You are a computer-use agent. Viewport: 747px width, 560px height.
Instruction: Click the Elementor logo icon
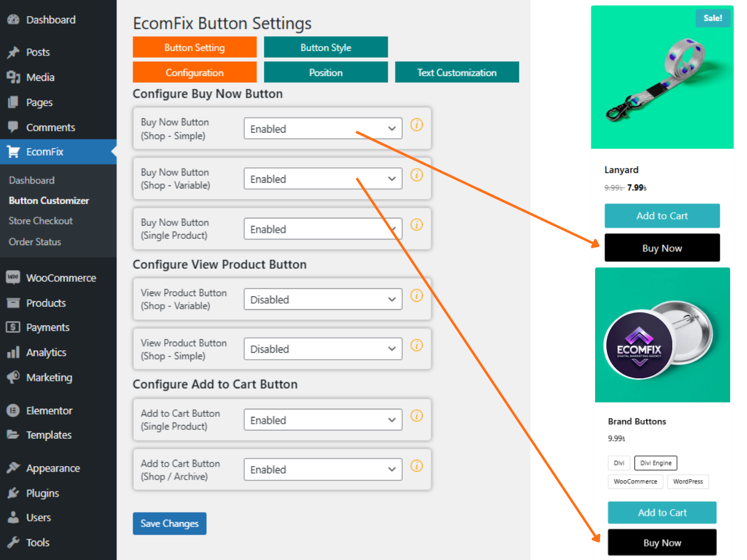click(12, 411)
